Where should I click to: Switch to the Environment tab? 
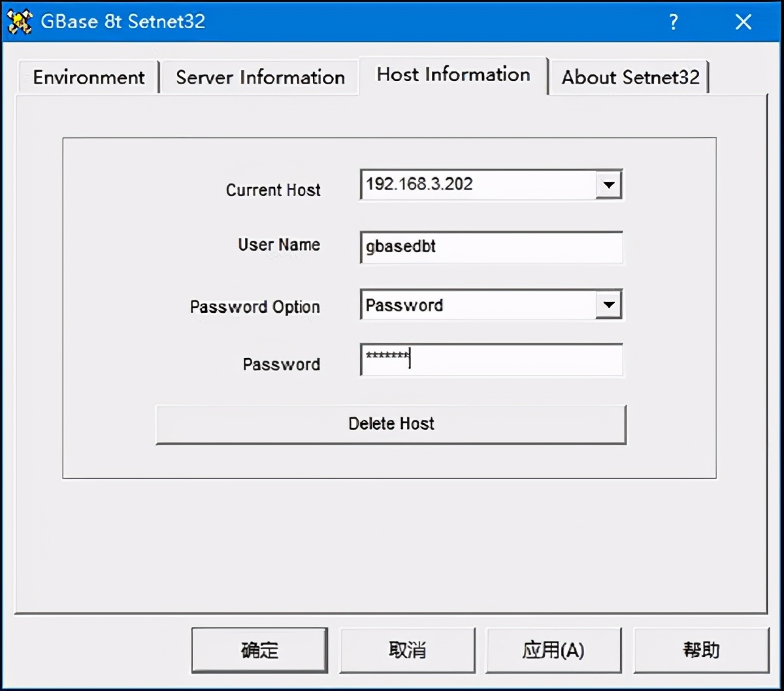[x=88, y=77]
